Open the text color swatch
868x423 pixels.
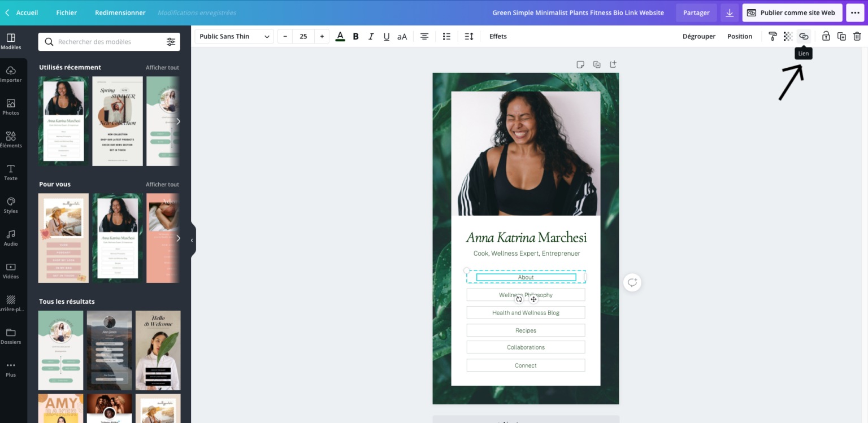coord(340,36)
